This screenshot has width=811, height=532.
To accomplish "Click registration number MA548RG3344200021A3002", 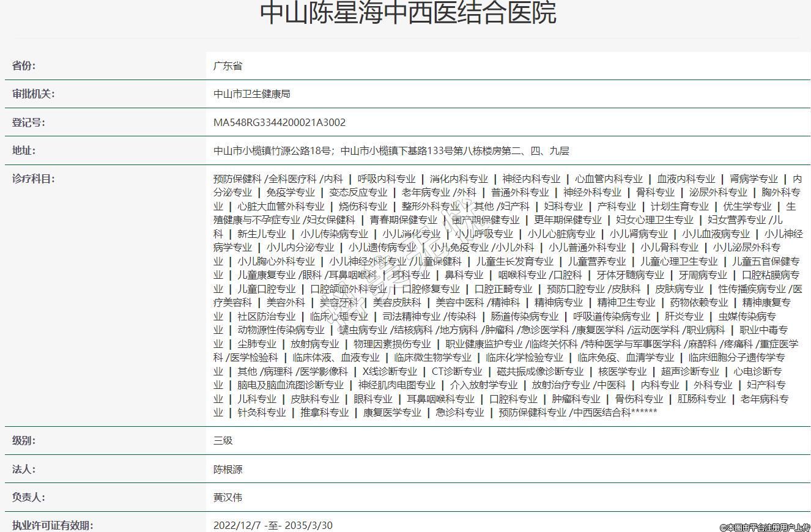I will click(279, 122).
